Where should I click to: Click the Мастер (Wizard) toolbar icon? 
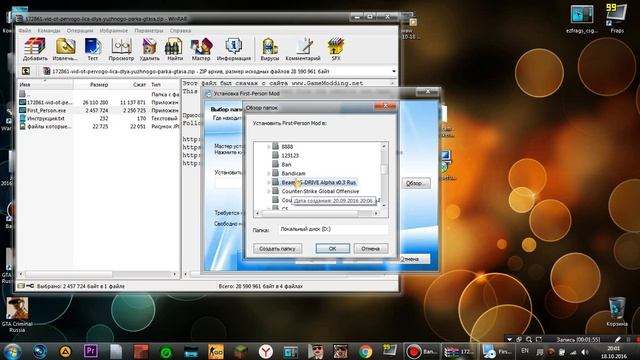pos(201,49)
